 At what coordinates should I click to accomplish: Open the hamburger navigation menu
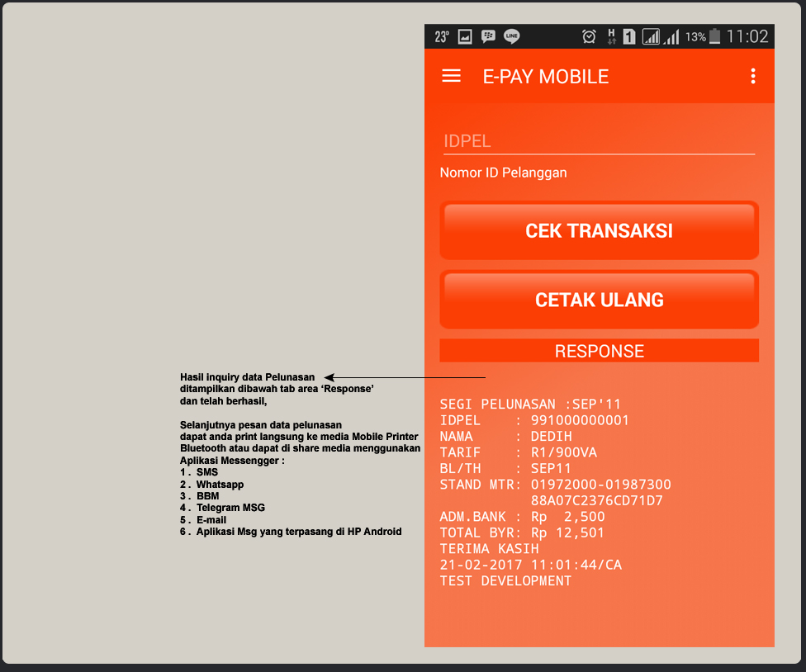click(452, 76)
